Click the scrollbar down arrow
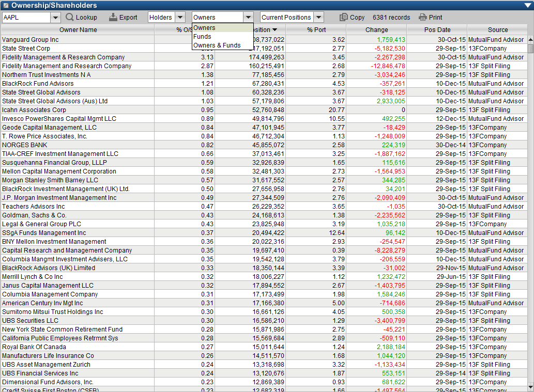The height and width of the screenshot is (392, 534). point(530,387)
